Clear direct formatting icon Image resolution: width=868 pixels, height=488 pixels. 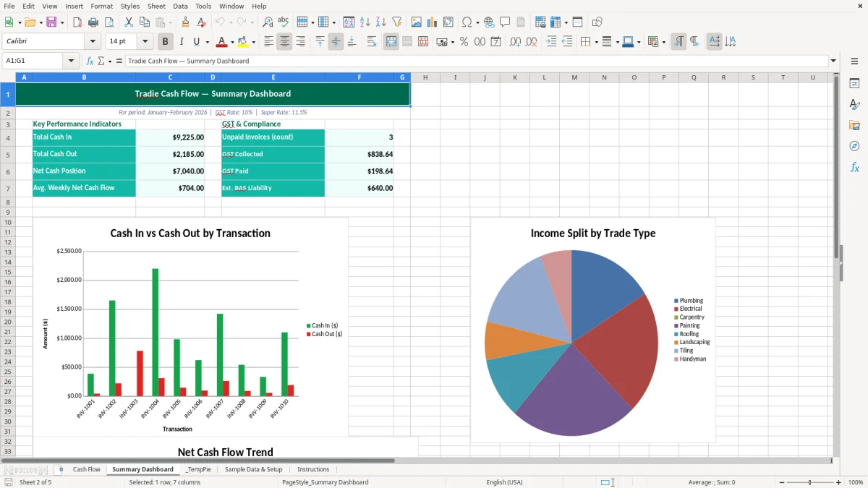pyautogui.click(x=202, y=22)
